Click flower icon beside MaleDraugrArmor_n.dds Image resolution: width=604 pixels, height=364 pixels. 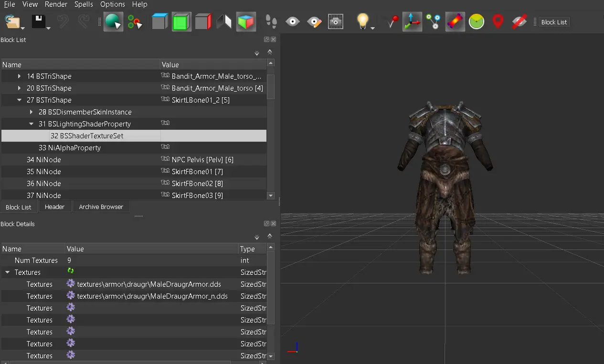(x=71, y=295)
